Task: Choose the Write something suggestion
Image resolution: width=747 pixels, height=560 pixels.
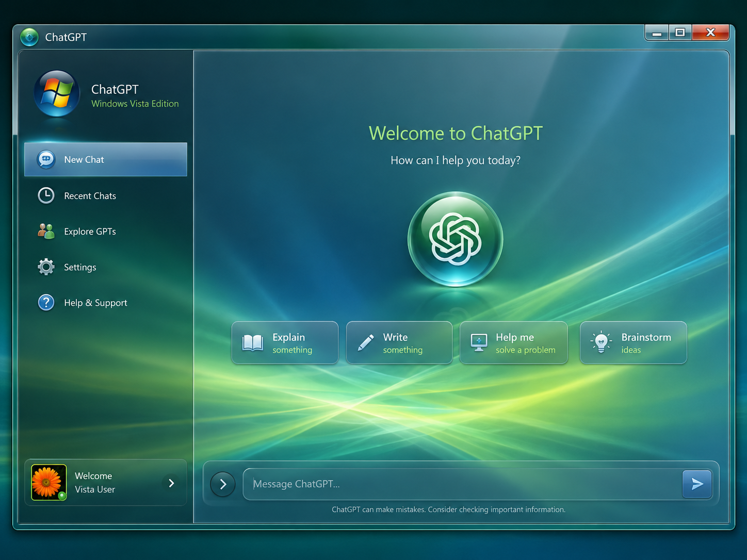Action: coord(399,343)
